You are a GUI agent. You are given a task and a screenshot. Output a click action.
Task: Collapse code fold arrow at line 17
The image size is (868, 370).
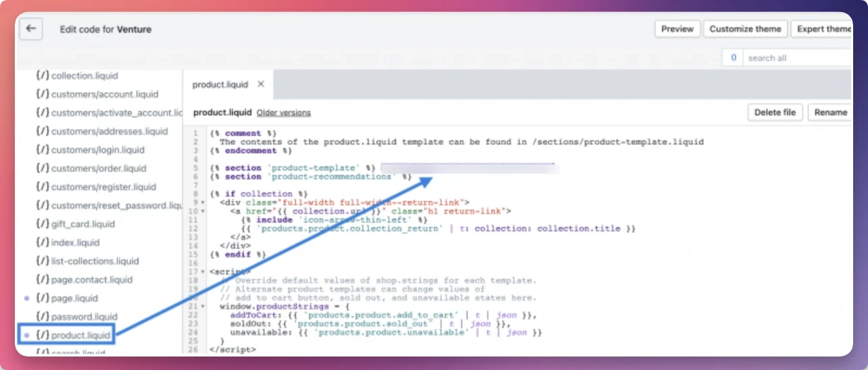[x=203, y=272]
